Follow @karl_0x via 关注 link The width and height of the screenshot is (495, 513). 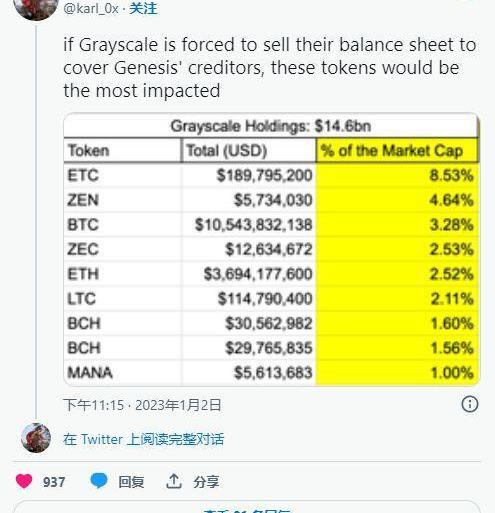[143, 8]
